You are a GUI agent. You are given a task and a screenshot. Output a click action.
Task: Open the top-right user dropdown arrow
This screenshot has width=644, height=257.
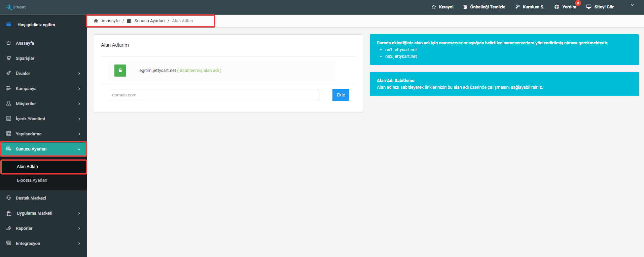coord(632,5)
